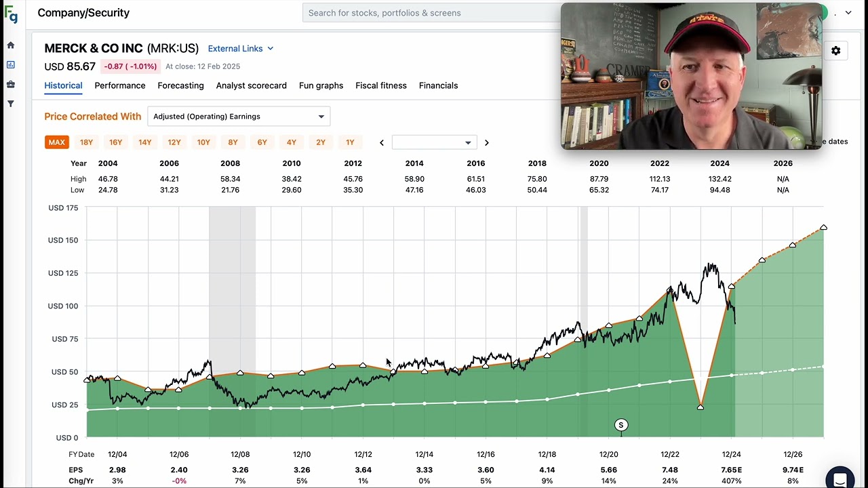Image resolution: width=868 pixels, height=488 pixels.
Task: Click the 2008 low value 21.76
Action: click(x=231, y=190)
